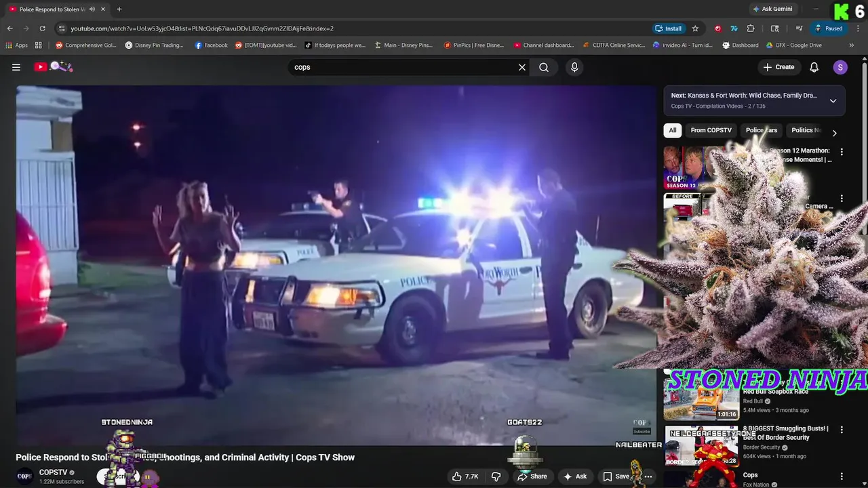Open the tab groups grid icon in bookmarks bar
Viewport: 868px width, 488px height.
(39, 45)
